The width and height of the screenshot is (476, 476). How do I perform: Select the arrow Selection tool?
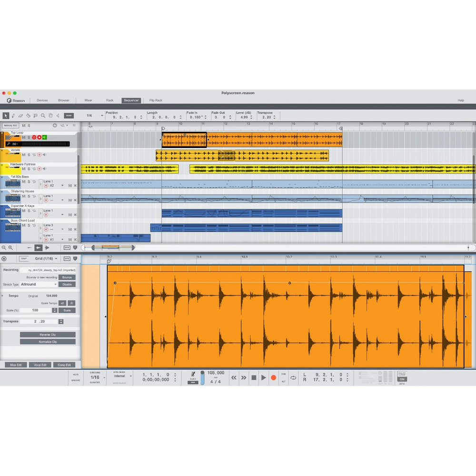(x=6, y=116)
